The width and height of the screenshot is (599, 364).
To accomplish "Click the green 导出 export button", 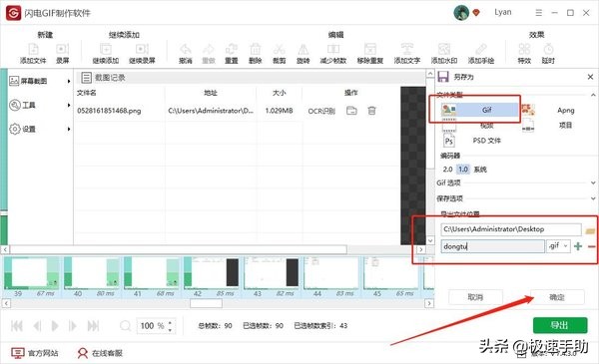I will [x=560, y=325].
